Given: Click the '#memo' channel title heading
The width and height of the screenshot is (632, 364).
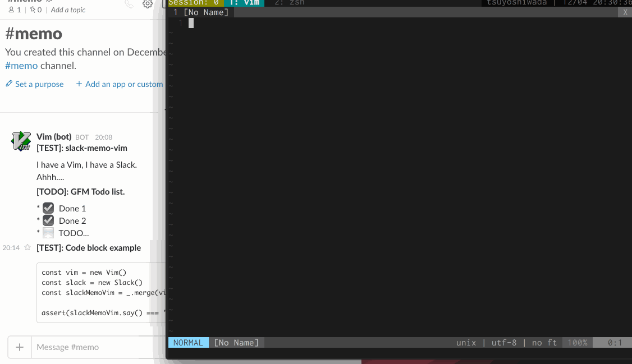Looking at the screenshot, I should [34, 34].
